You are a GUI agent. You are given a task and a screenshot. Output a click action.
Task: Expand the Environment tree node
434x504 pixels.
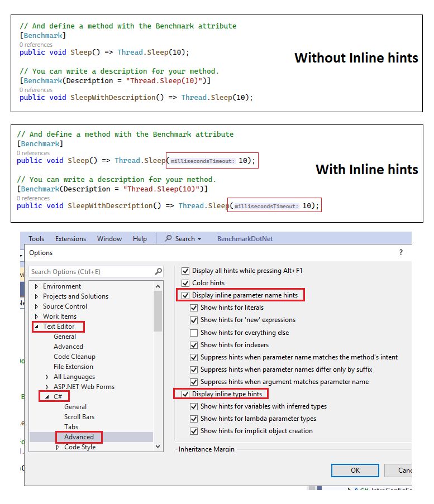[x=36, y=286]
